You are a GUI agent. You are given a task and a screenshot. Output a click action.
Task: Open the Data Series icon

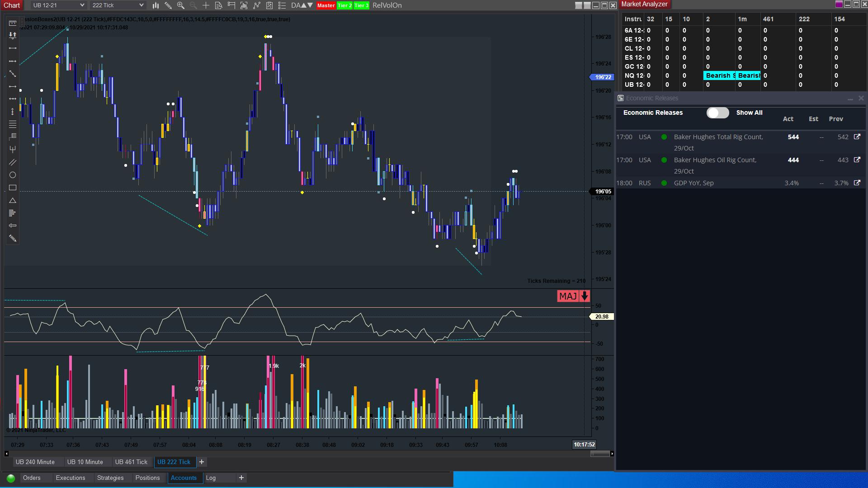coord(244,5)
